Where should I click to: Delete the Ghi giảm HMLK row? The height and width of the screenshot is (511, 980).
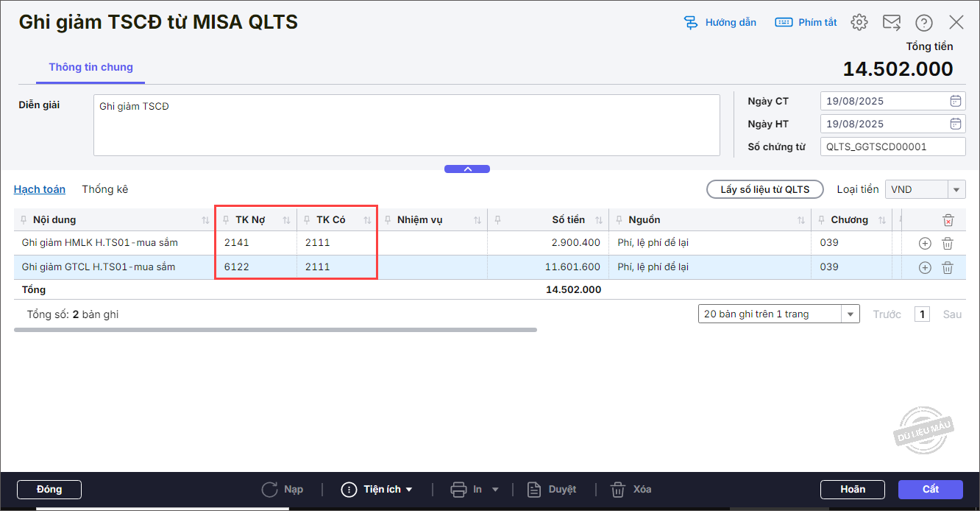coord(948,243)
